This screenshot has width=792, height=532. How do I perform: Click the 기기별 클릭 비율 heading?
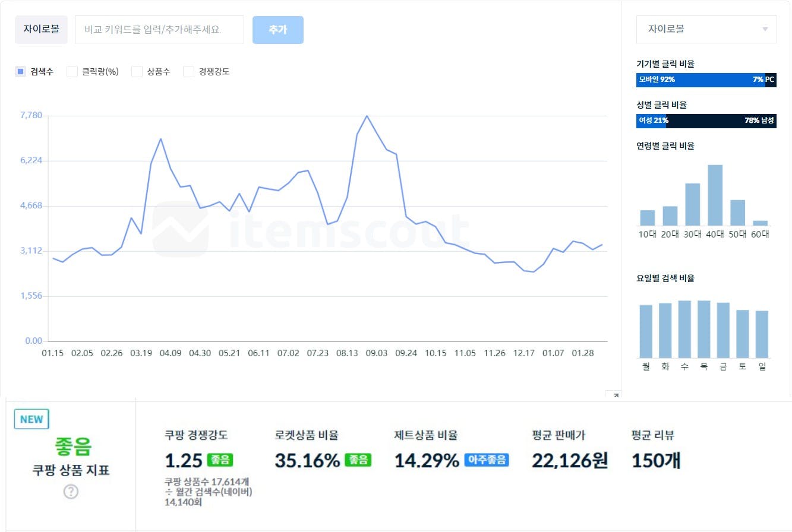[x=665, y=64]
